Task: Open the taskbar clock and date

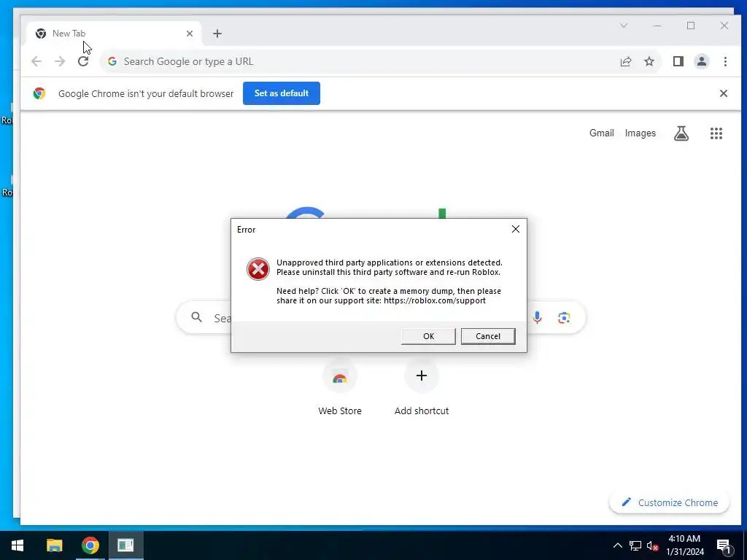Action: click(x=684, y=545)
